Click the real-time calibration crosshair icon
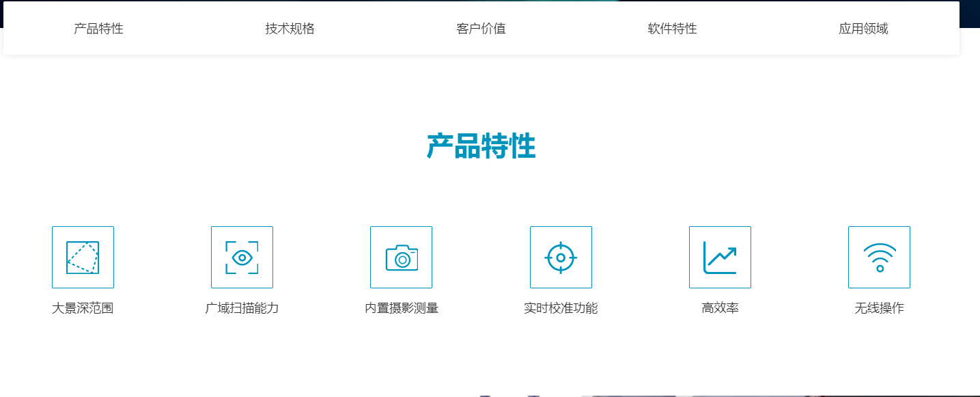The image size is (980, 397). click(561, 257)
